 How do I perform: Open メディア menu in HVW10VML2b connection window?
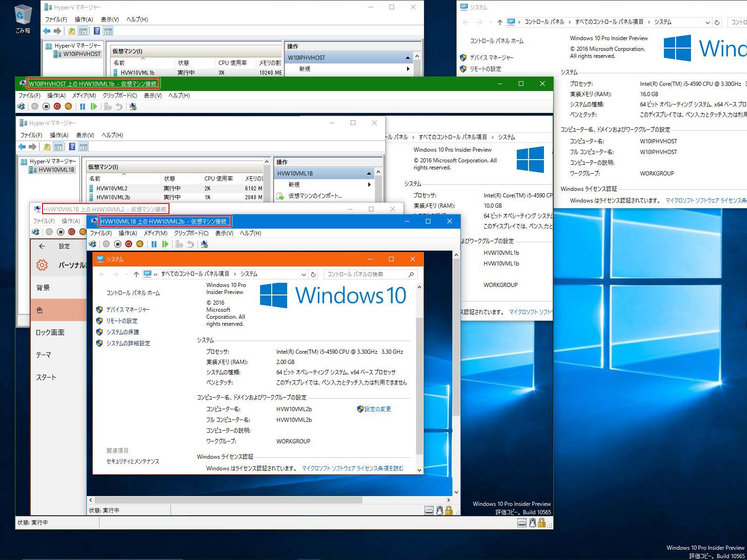155,233
